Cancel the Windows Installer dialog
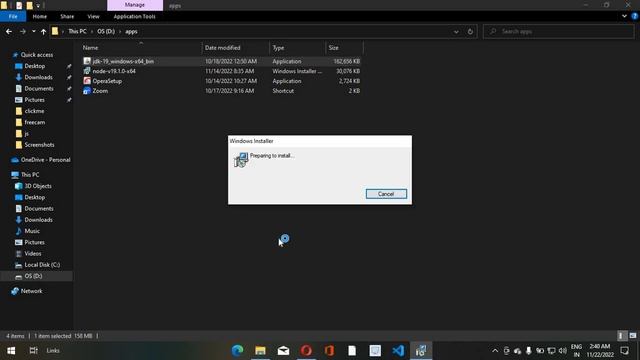 386,194
